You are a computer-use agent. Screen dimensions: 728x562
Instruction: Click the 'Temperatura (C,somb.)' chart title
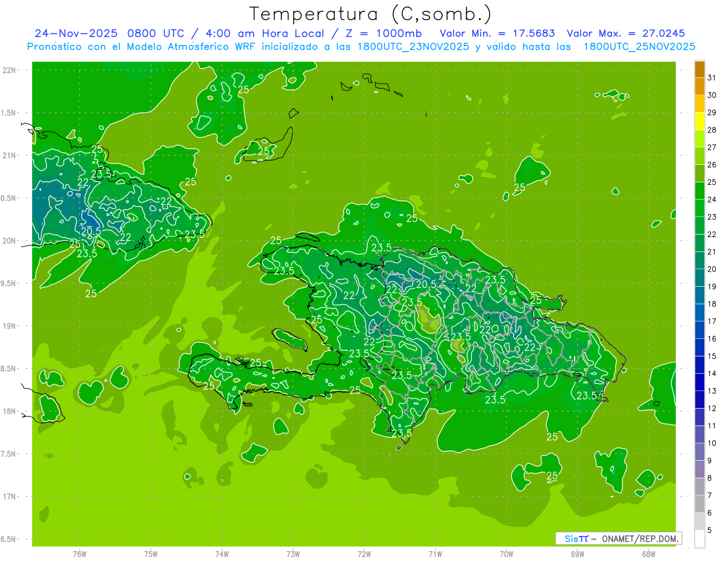[371, 13]
